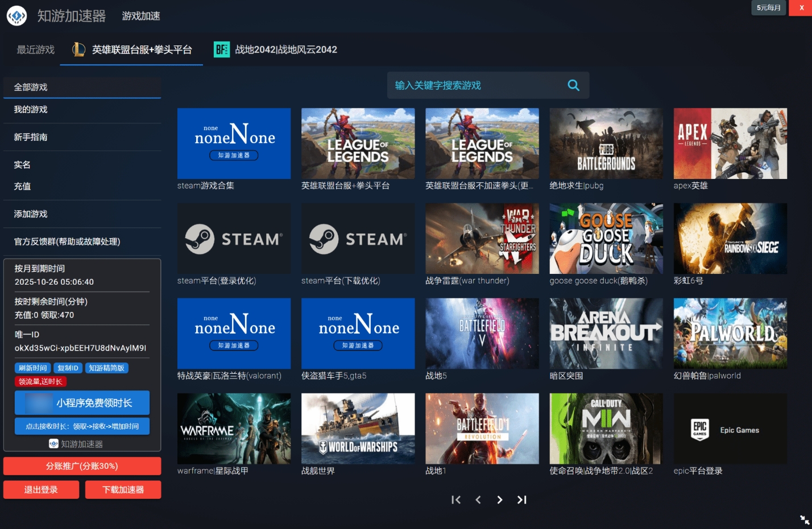Viewport: 812px width, 529px height.
Task: Open the steam游戏合集 game tile
Action: [x=234, y=144]
